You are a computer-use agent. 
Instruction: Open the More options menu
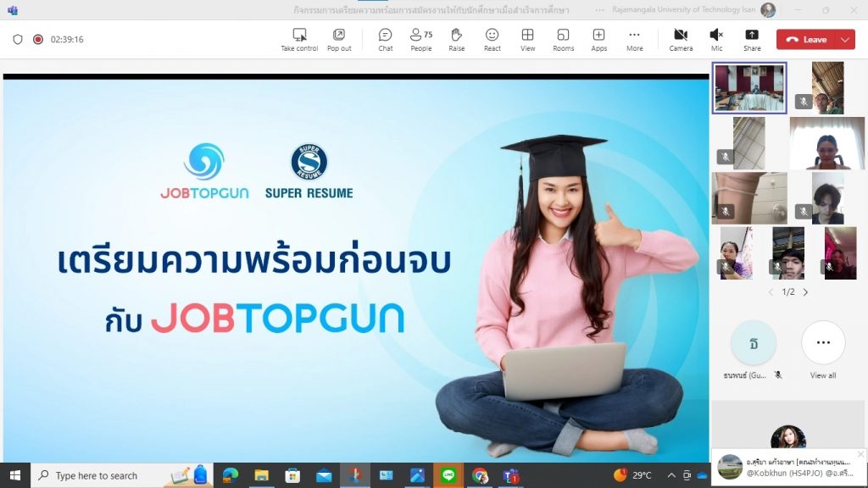(634, 39)
